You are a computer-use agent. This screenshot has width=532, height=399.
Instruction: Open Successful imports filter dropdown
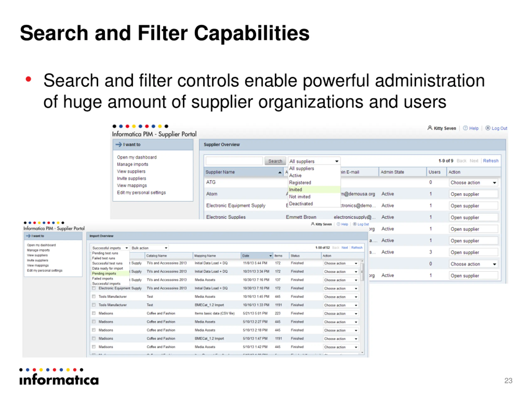coord(110,248)
